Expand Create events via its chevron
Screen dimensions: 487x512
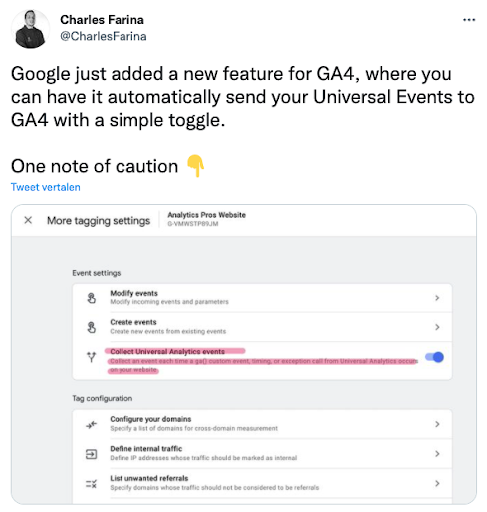(437, 327)
